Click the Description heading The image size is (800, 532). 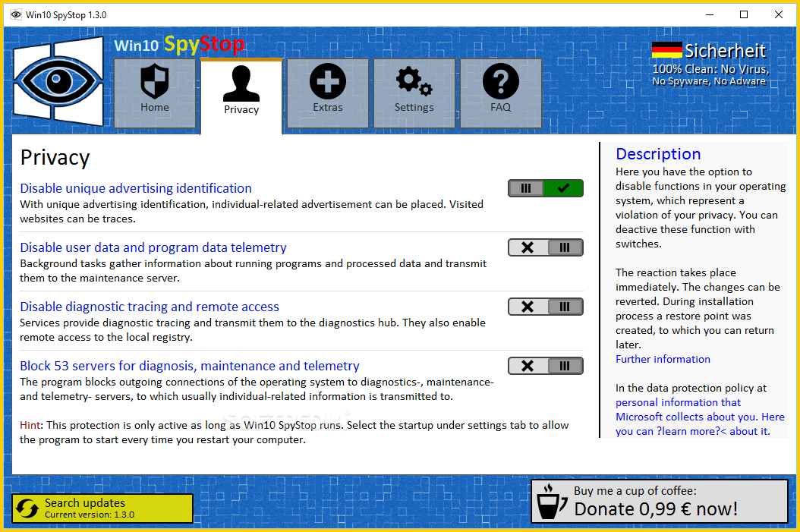(658, 154)
